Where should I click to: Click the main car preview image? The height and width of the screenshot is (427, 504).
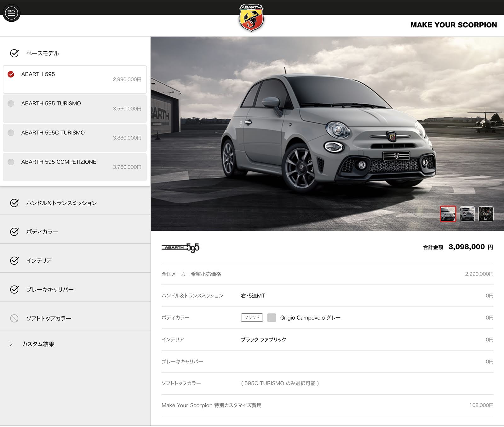pyautogui.click(x=327, y=134)
